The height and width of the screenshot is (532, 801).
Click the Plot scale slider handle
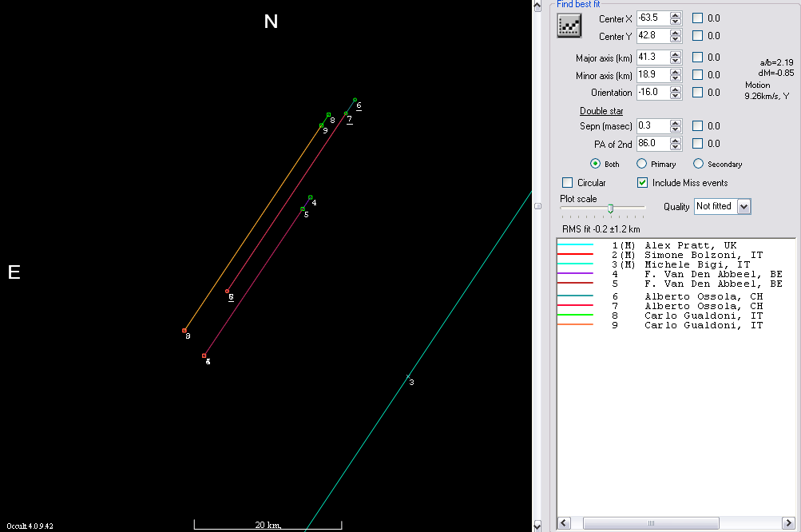[610, 208]
